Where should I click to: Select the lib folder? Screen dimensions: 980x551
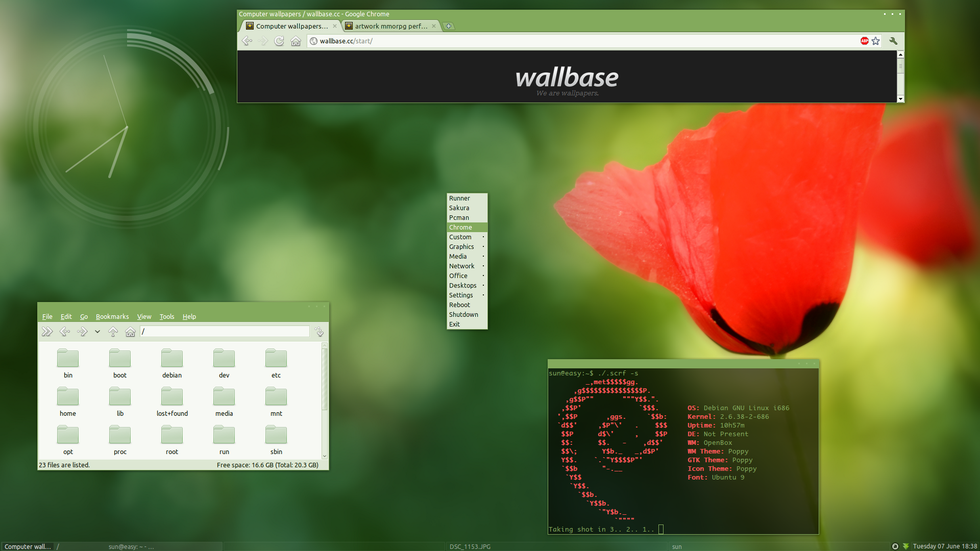click(120, 402)
